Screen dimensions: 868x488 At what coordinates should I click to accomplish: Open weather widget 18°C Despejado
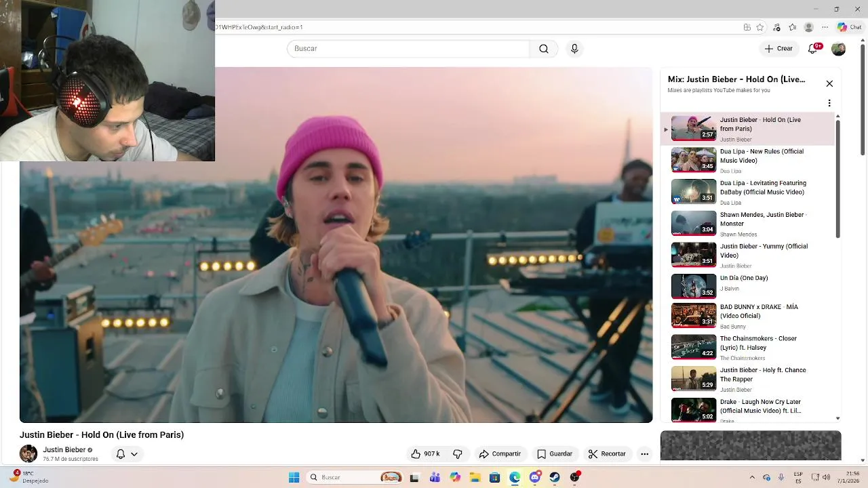[28, 477]
